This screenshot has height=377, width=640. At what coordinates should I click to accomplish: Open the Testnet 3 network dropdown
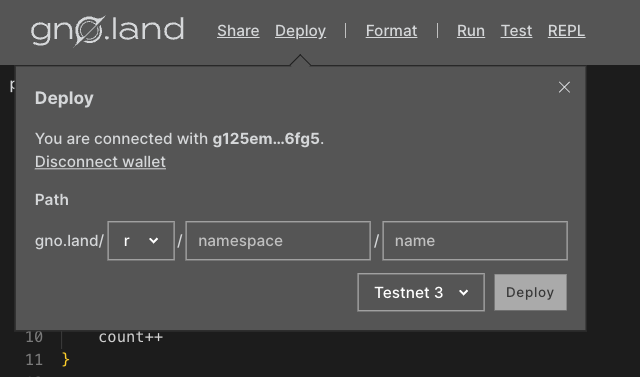[x=421, y=293]
